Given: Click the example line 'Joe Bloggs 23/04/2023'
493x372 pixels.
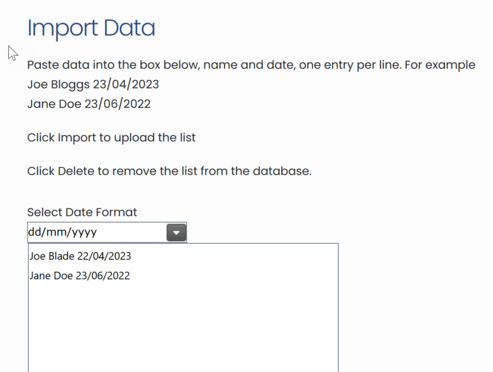Looking at the screenshot, I should coord(93,84).
